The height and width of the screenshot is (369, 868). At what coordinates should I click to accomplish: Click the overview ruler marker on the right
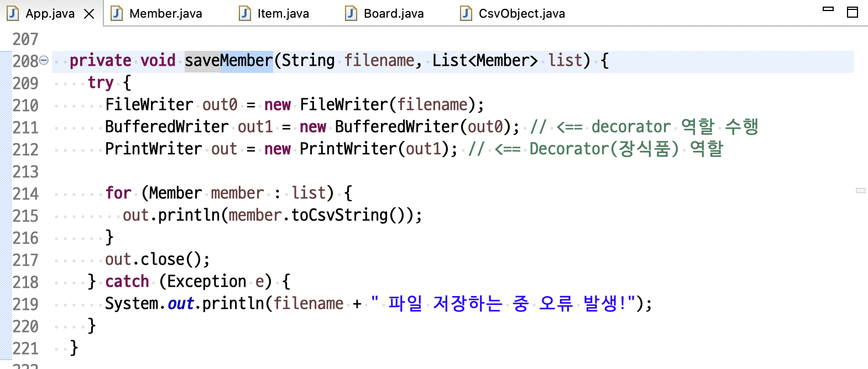click(861, 191)
